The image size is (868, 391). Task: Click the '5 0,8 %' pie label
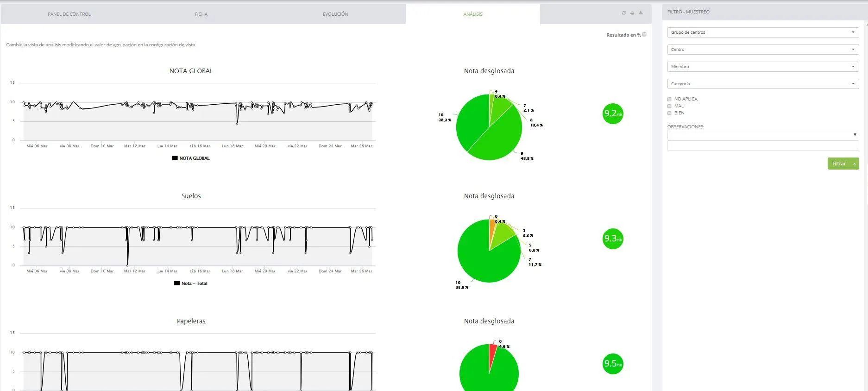click(534, 248)
